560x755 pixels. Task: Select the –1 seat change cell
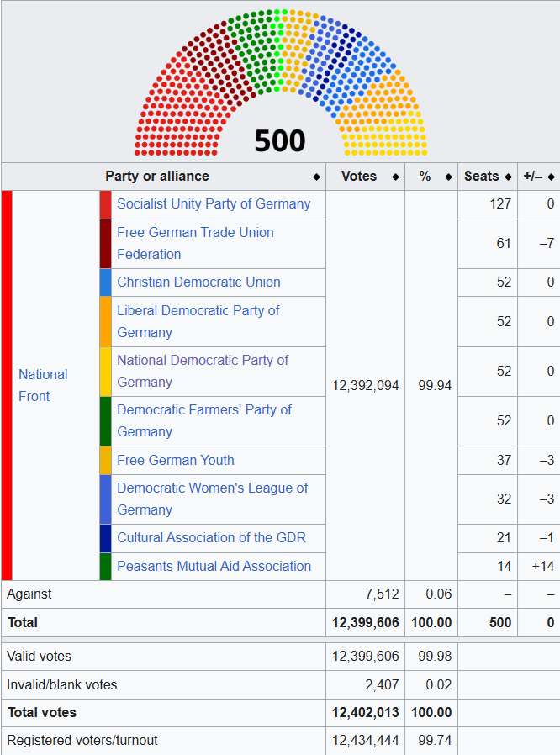539,538
